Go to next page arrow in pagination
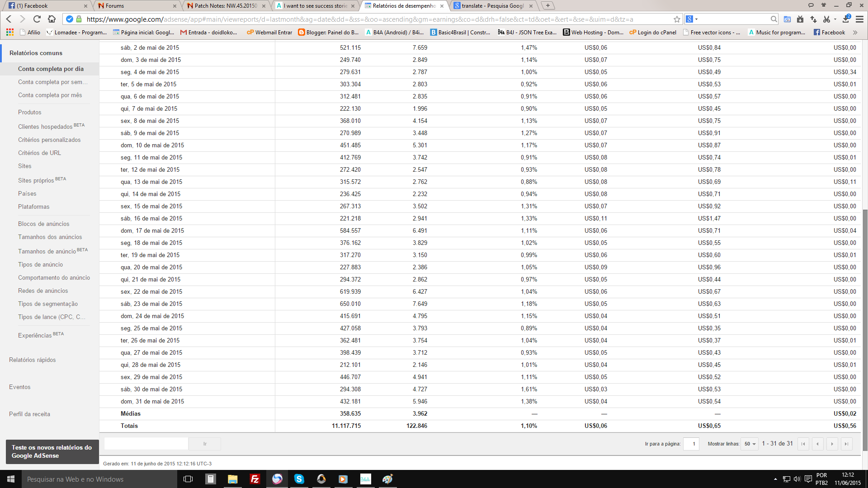The image size is (868, 488). 832,444
